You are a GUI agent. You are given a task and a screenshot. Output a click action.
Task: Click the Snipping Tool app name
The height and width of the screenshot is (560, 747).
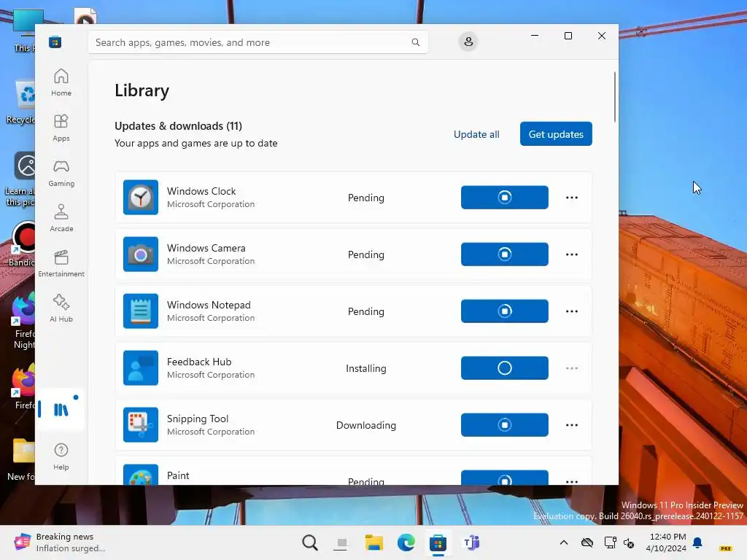coord(197,419)
